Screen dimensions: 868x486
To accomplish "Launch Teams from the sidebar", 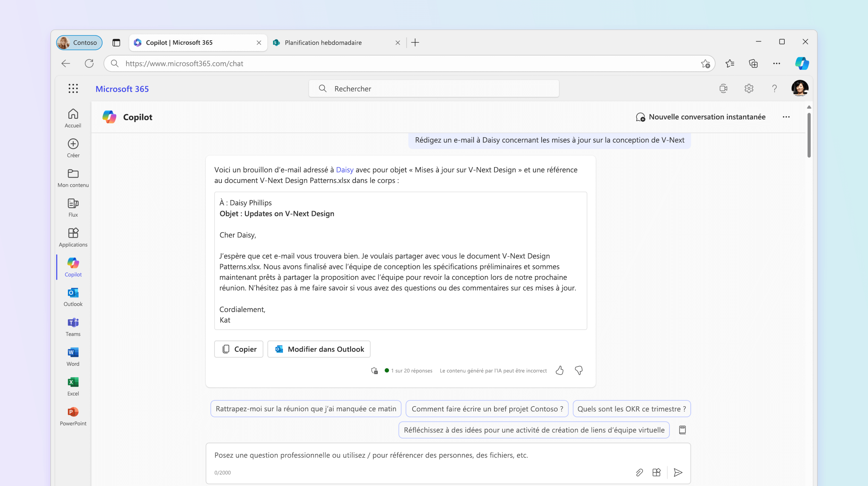I will click(73, 327).
